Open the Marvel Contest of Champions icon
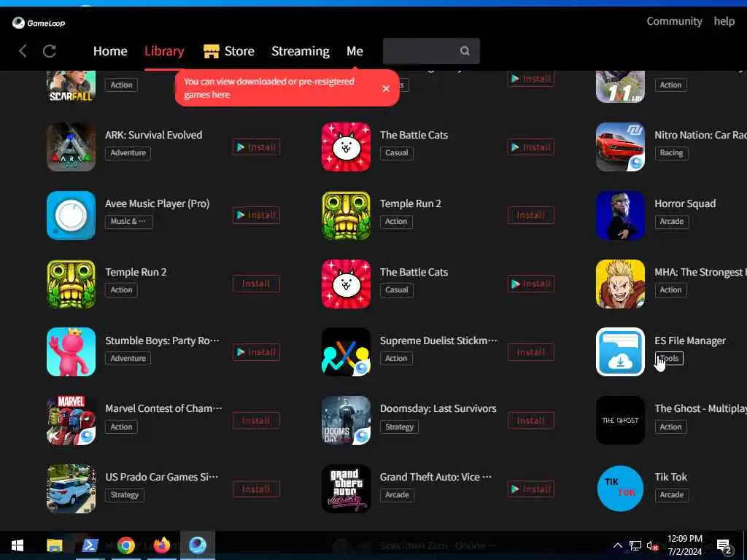 71,421
